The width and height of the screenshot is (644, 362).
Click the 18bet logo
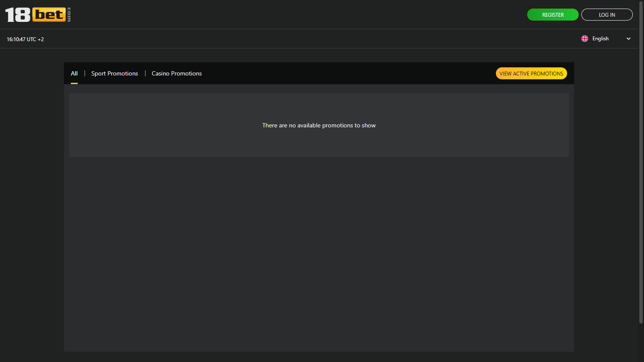[x=38, y=15]
